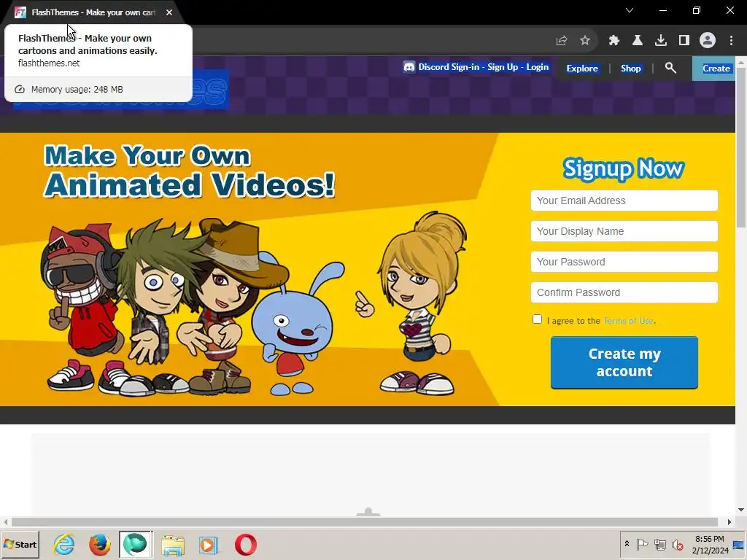Open the Extensions puzzle-piece icon
The height and width of the screenshot is (560, 747).
point(614,41)
